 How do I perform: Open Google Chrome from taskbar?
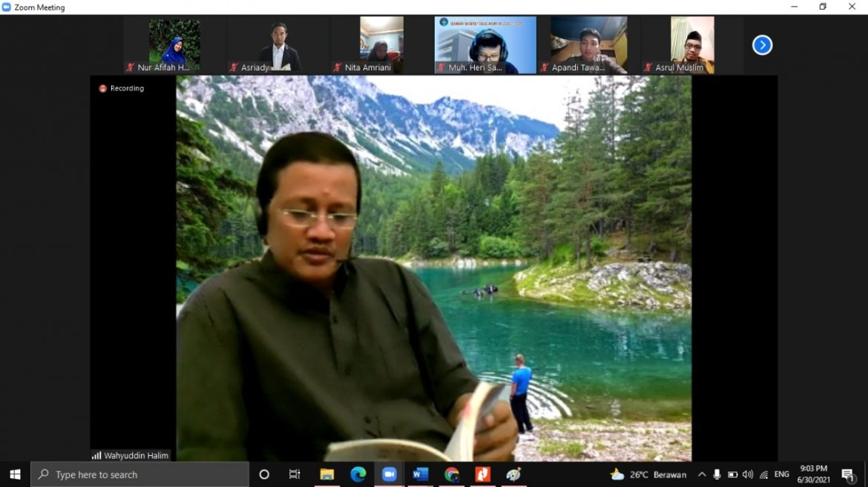(x=452, y=474)
